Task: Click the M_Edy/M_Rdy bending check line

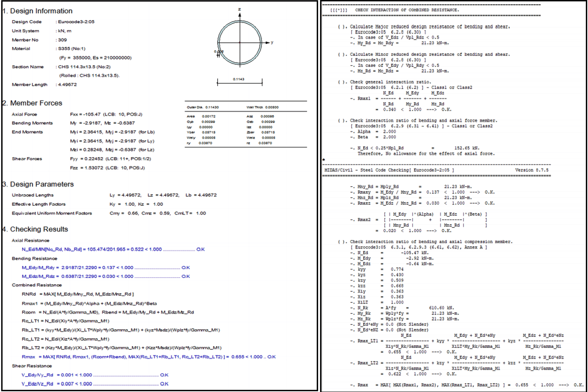Action: [106, 268]
